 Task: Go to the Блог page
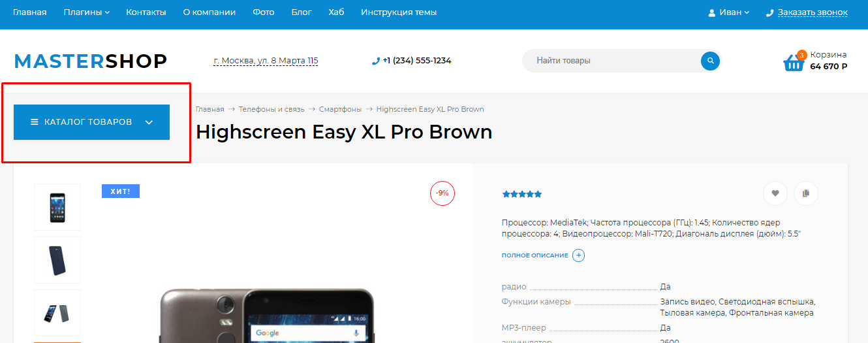point(302,12)
